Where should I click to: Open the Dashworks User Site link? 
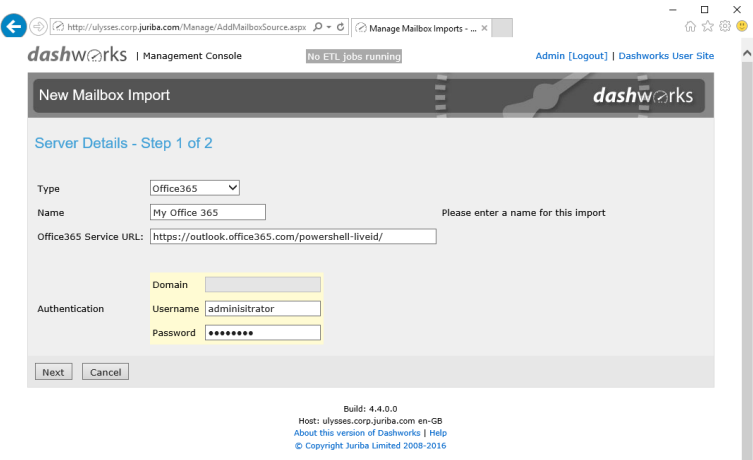coord(666,56)
